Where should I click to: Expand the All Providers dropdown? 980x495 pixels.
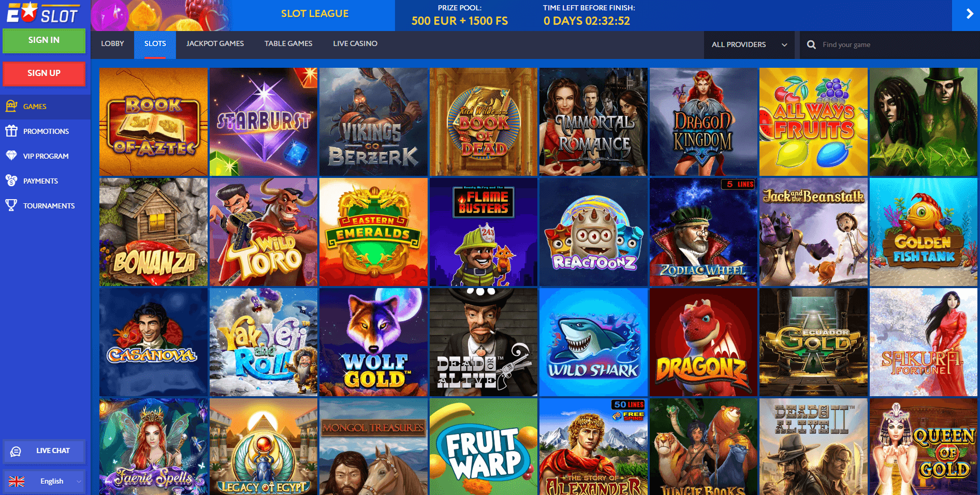point(749,44)
